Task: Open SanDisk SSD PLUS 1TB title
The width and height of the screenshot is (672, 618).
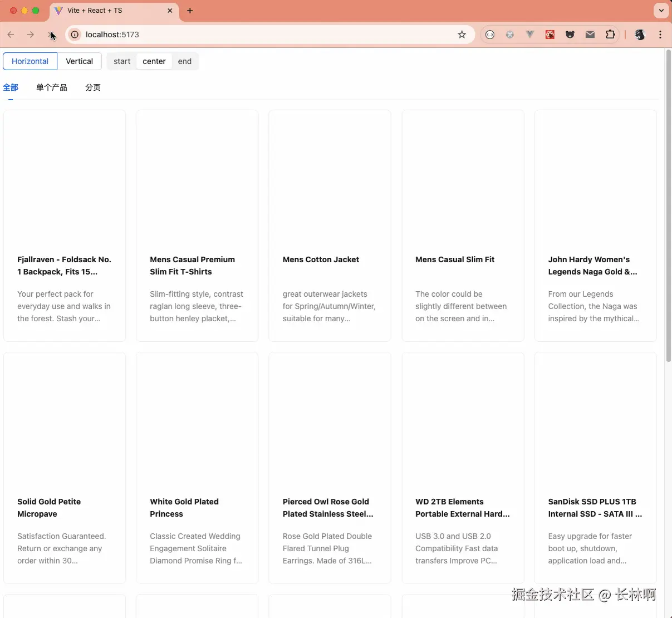Action: (595, 508)
